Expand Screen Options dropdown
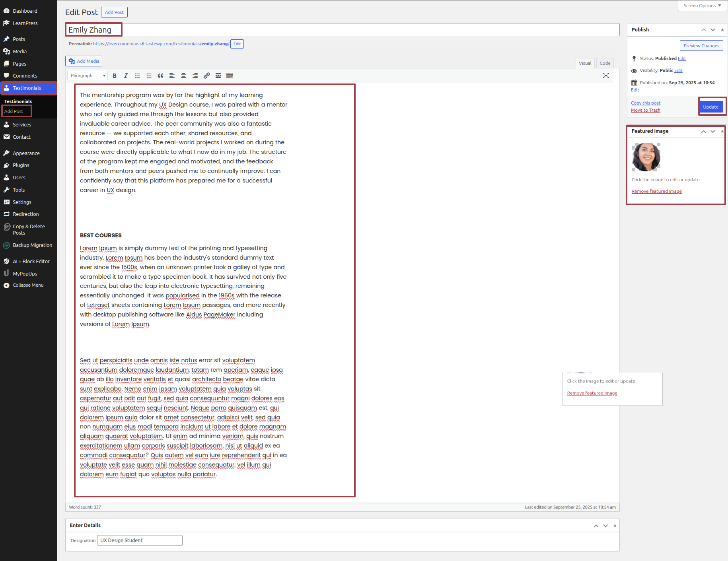This screenshot has width=728, height=561. pyautogui.click(x=702, y=6)
